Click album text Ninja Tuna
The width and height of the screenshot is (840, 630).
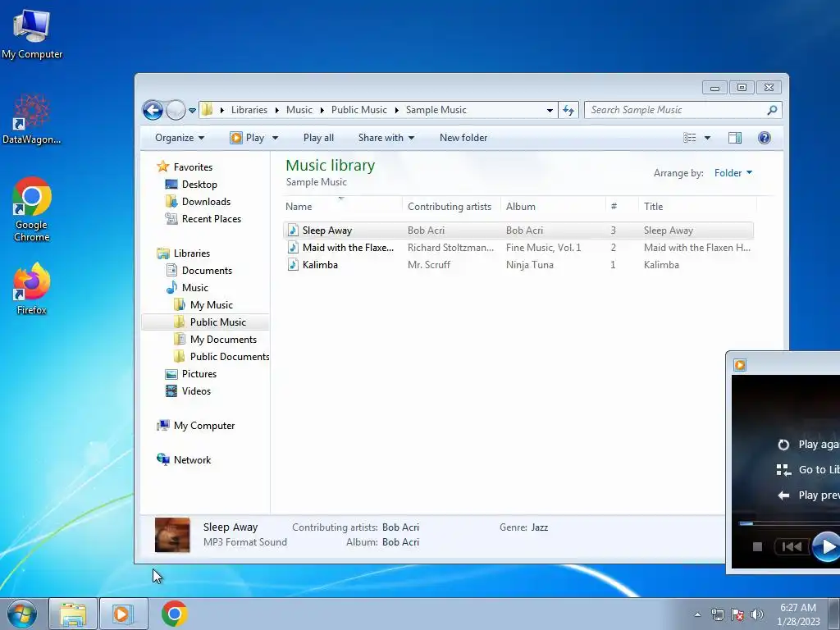coord(529,265)
